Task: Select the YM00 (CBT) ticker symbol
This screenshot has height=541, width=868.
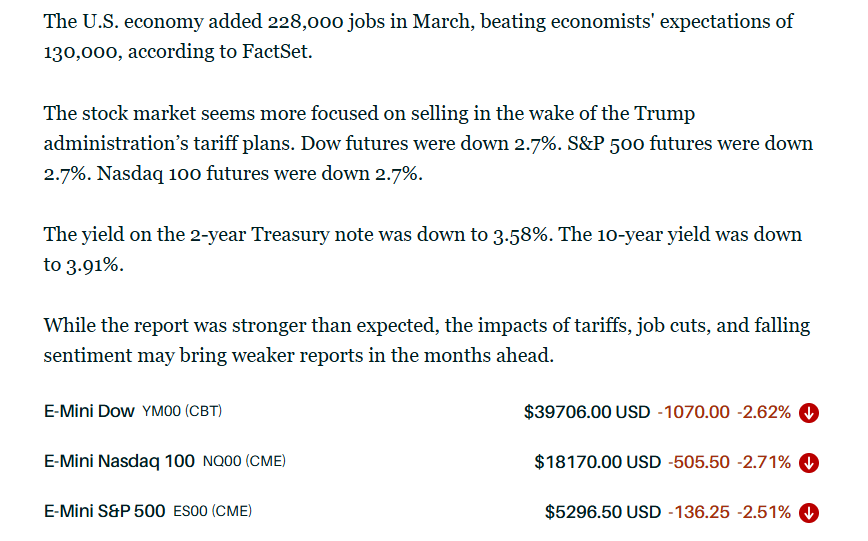Action: coord(189,412)
